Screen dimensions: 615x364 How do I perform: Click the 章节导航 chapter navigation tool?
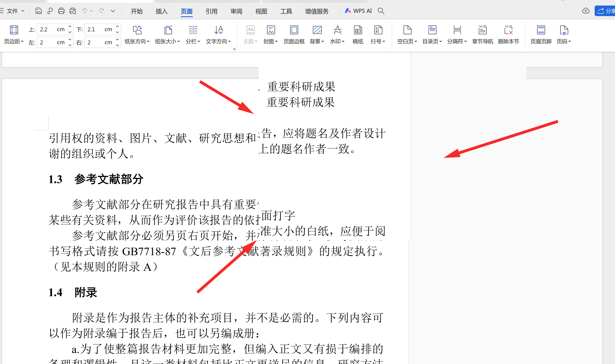point(482,35)
